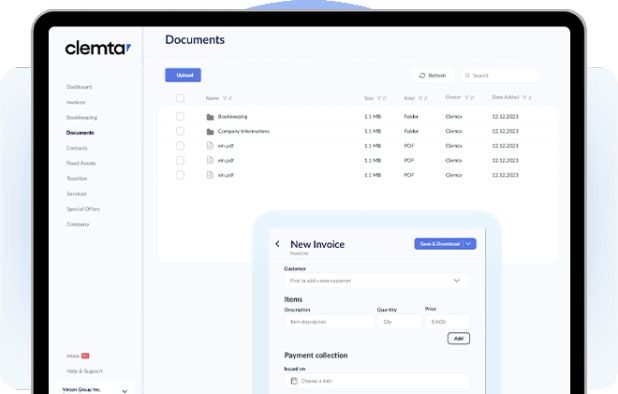Click the Clemta logo
This screenshot has width=618, height=394.
coord(98,48)
